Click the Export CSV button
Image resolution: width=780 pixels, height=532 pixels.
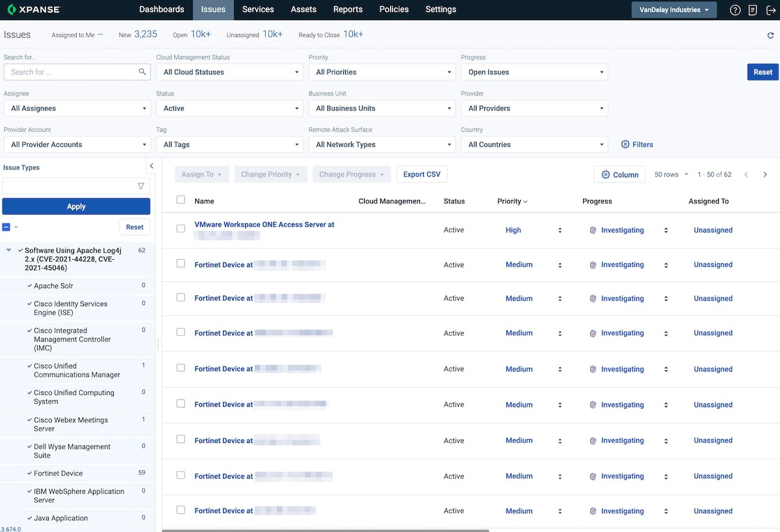click(422, 174)
